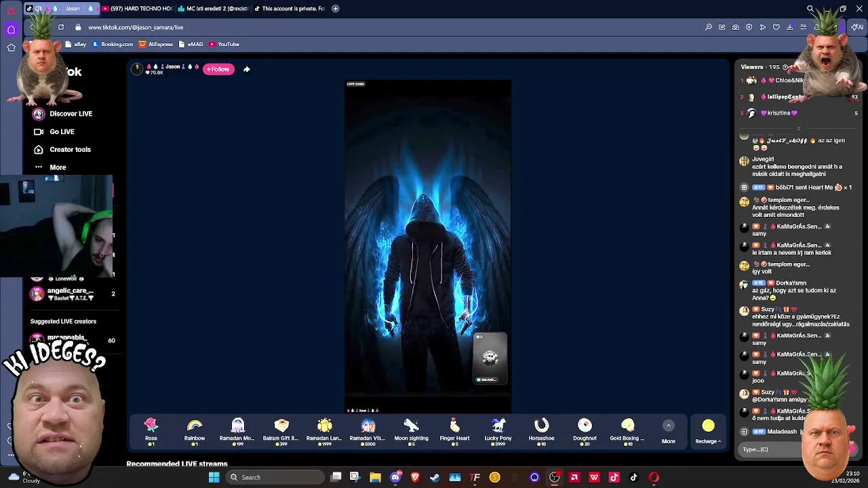The image size is (868, 488).
Task: Select Go LIVE in sidebar
Action: (54, 131)
